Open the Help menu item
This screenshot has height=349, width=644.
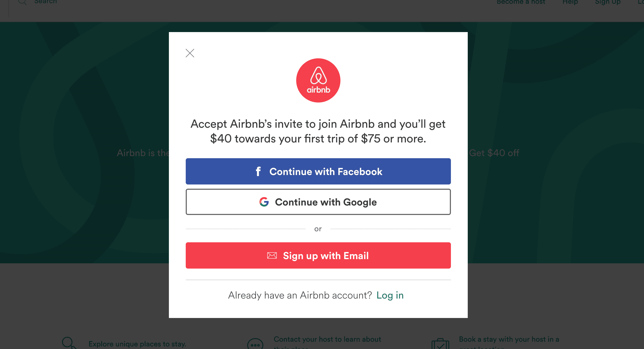570,2
